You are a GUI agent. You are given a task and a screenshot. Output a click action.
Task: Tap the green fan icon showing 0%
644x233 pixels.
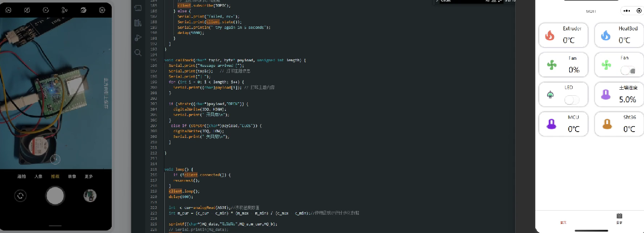(551, 65)
